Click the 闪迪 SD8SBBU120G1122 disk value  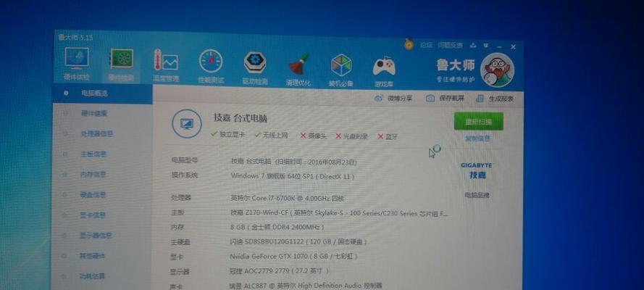tap(298, 241)
